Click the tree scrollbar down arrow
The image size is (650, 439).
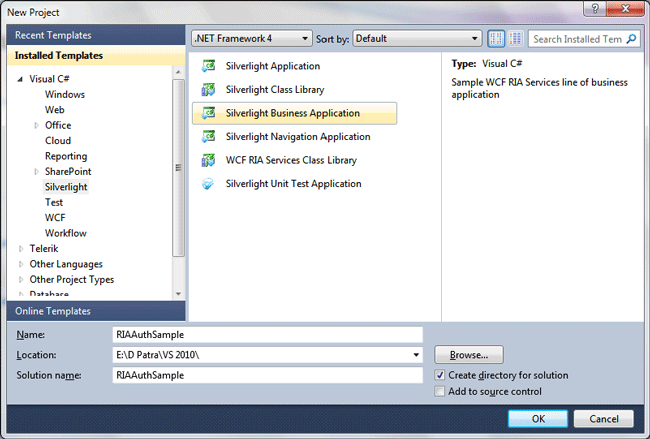pyautogui.click(x=178, y=294)
